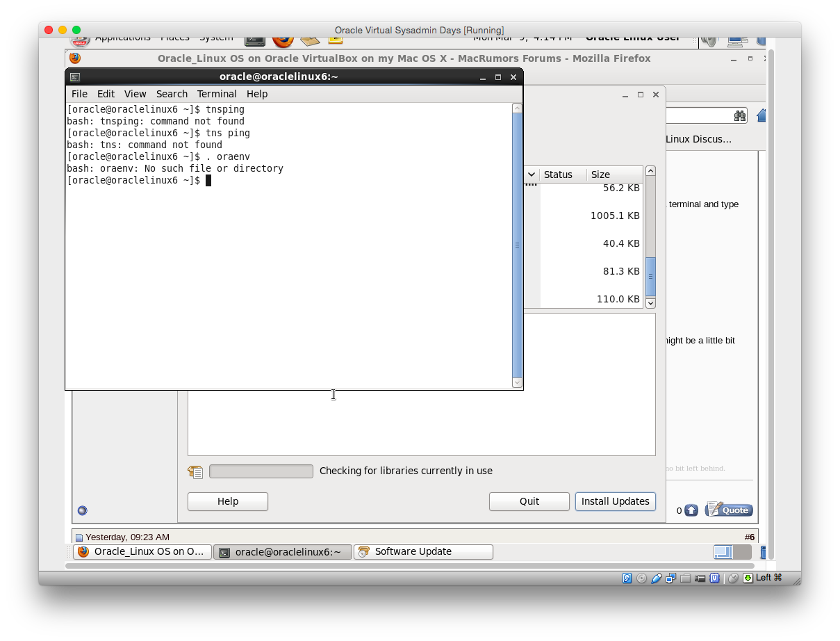This screenshot has height=641, width=840.
Task: Click the Install Updates button
Action: [x=616, y=501]
